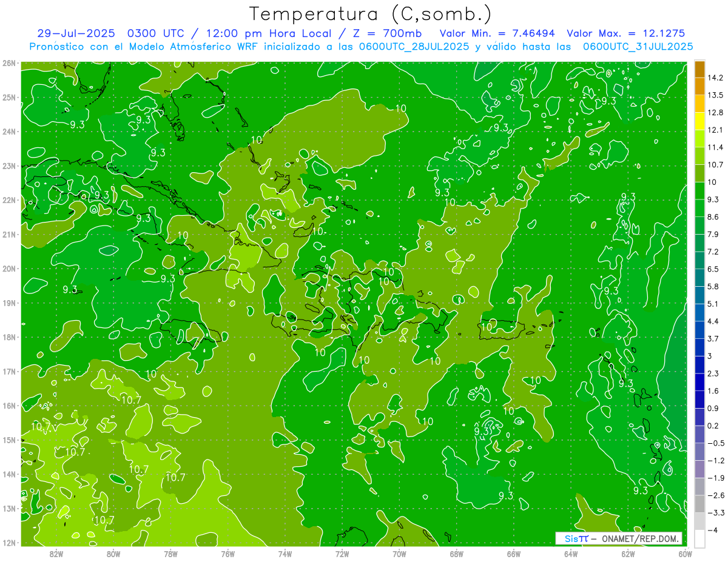Click the 15N latitude axis label
This screenshot has height=562, width=728.
[8, 440]
